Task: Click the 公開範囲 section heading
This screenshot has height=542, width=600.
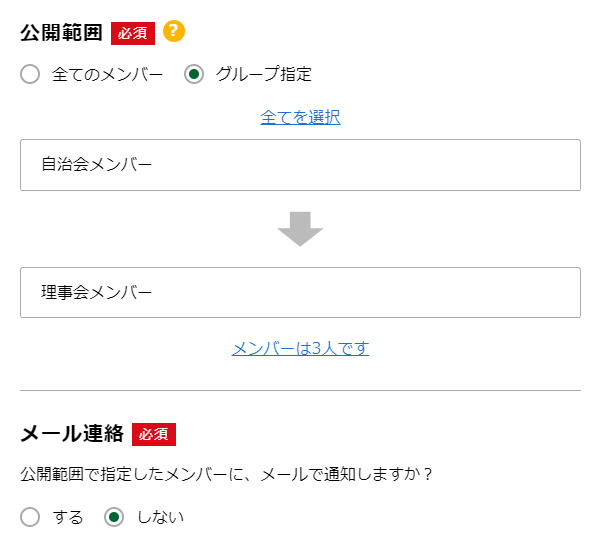Action: tap(61, 33)
